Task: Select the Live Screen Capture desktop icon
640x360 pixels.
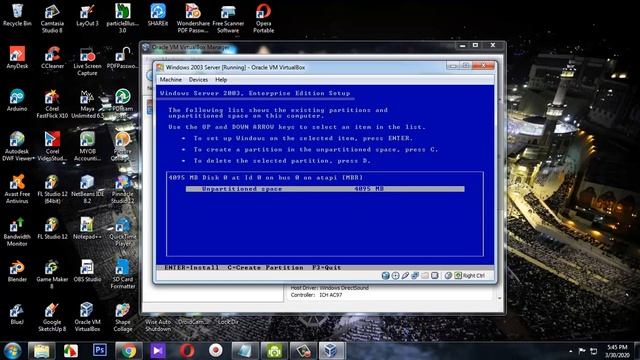Action: (x=87, y=61)
